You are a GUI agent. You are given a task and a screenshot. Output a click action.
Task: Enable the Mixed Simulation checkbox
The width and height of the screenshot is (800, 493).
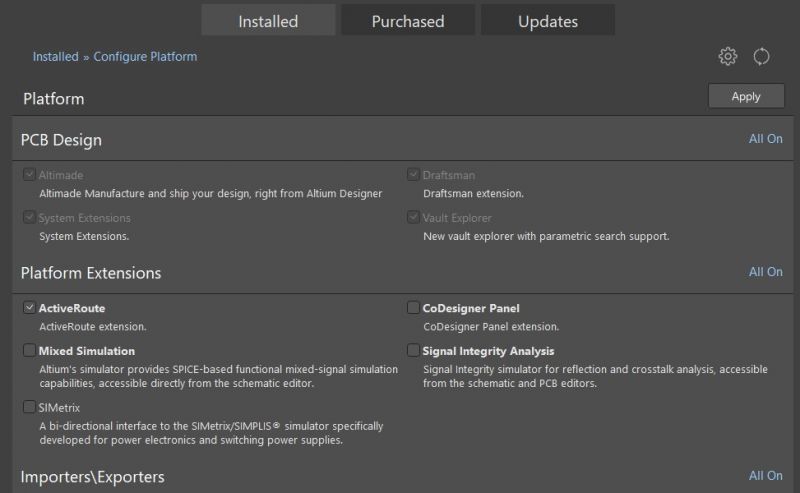[x=29, y=351]
